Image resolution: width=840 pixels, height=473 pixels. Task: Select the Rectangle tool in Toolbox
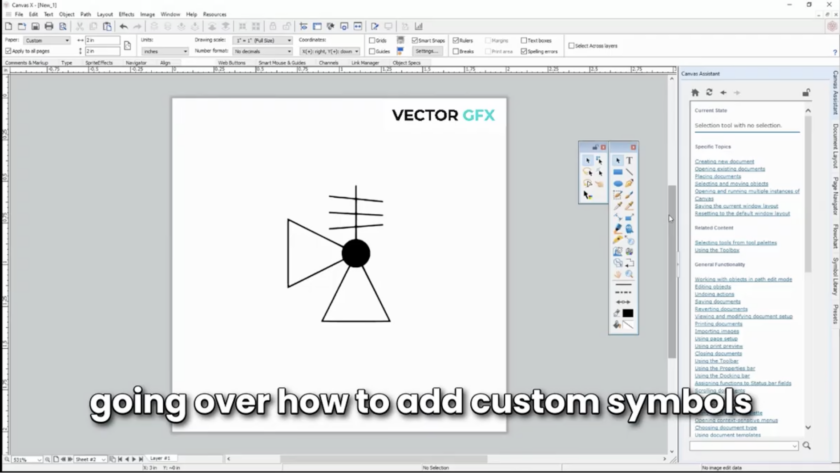[618, 172]
